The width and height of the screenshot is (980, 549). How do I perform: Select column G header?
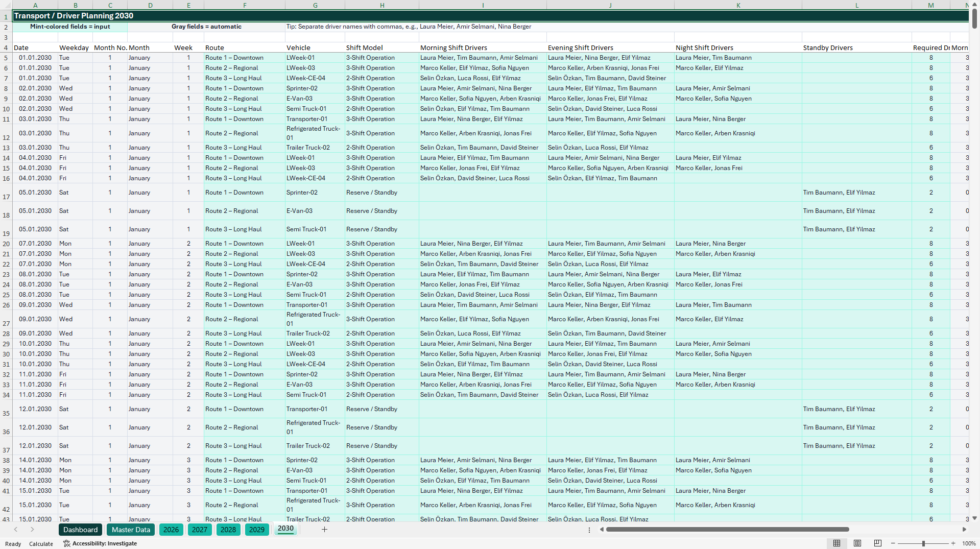tap(315, 5)
